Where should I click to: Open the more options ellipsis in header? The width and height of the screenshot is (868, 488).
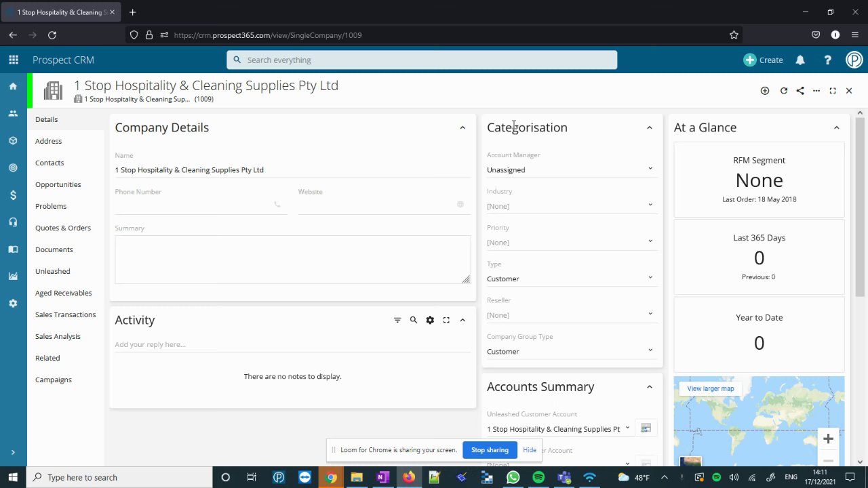click(x=816, y=91)
